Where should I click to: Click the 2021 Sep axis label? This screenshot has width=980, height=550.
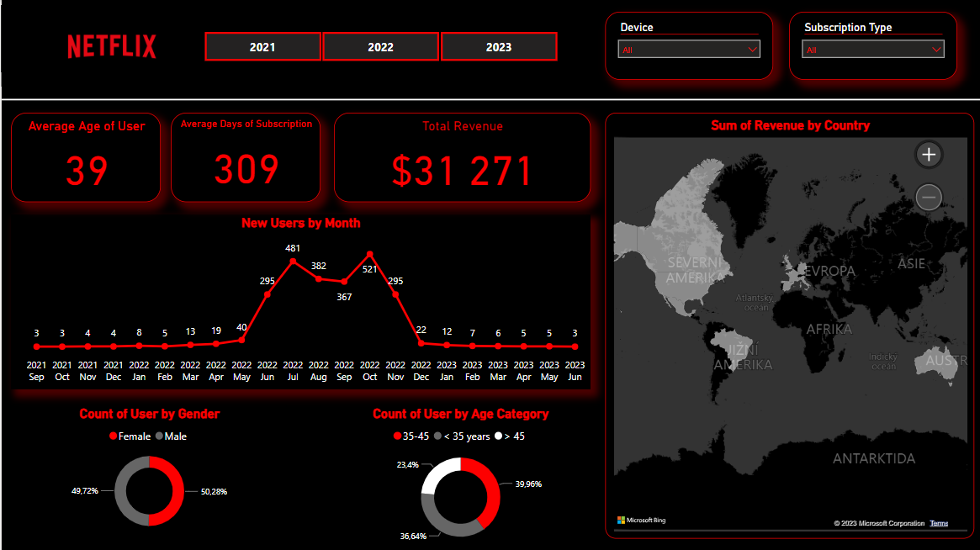[36, 371]
